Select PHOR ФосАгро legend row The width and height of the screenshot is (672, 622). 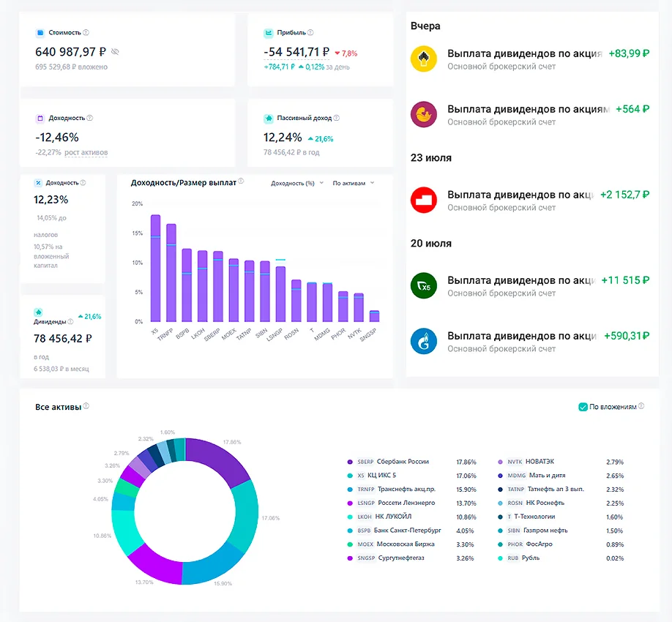[x=561, y=544]
